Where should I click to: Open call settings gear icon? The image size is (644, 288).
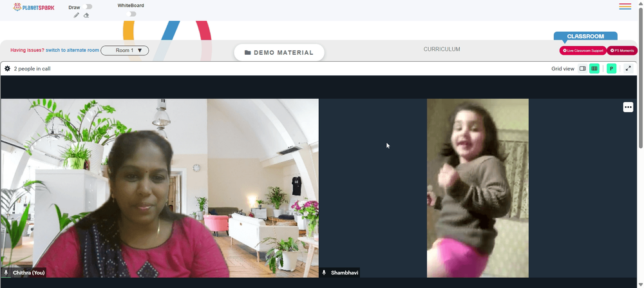(x=7, y=68)
